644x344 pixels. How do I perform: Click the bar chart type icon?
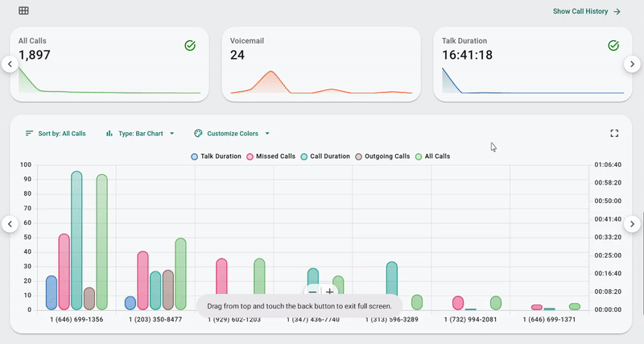coord(109,133)
